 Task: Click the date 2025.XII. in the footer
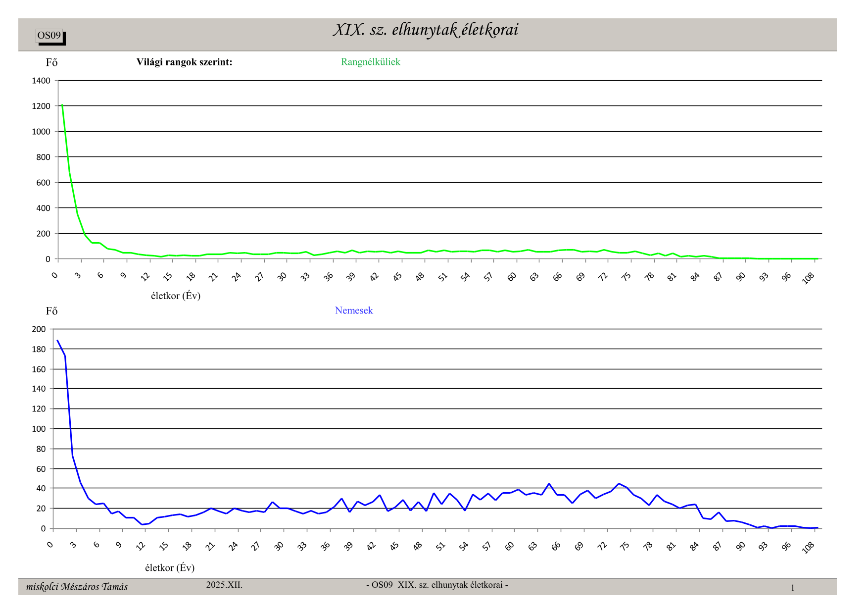pyautogui.click(x=224, y=585)
